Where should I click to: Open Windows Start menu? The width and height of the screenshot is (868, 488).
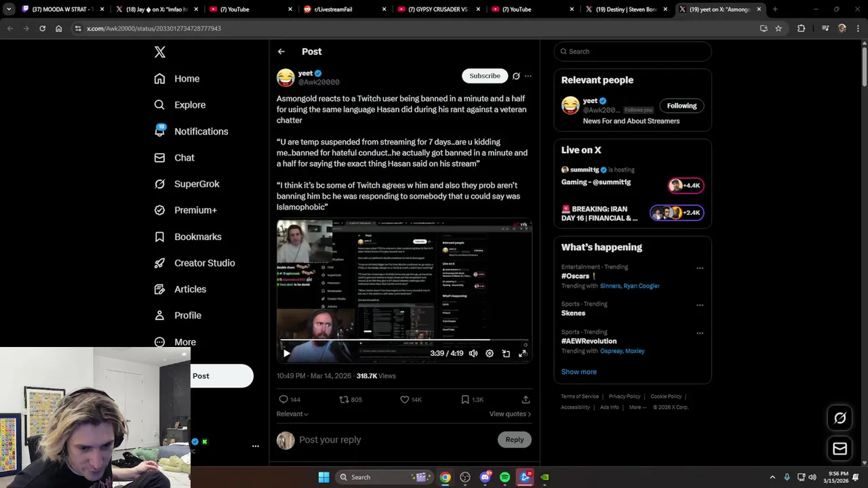click(324, 477)
